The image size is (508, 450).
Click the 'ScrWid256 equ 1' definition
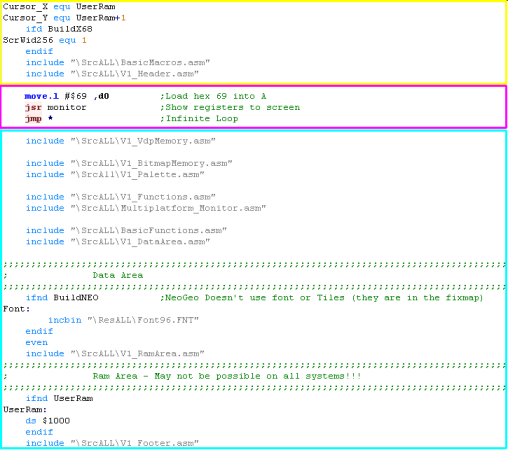point(45,40)
